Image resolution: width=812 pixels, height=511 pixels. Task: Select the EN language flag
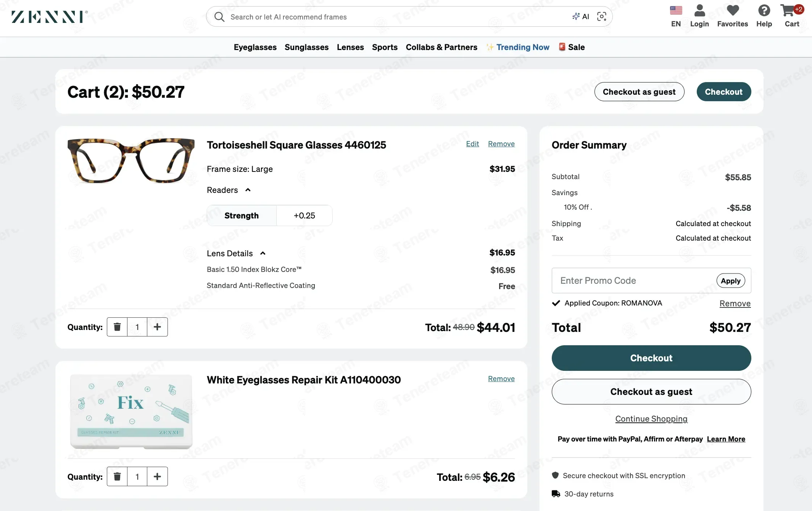(x=676, y=10)
